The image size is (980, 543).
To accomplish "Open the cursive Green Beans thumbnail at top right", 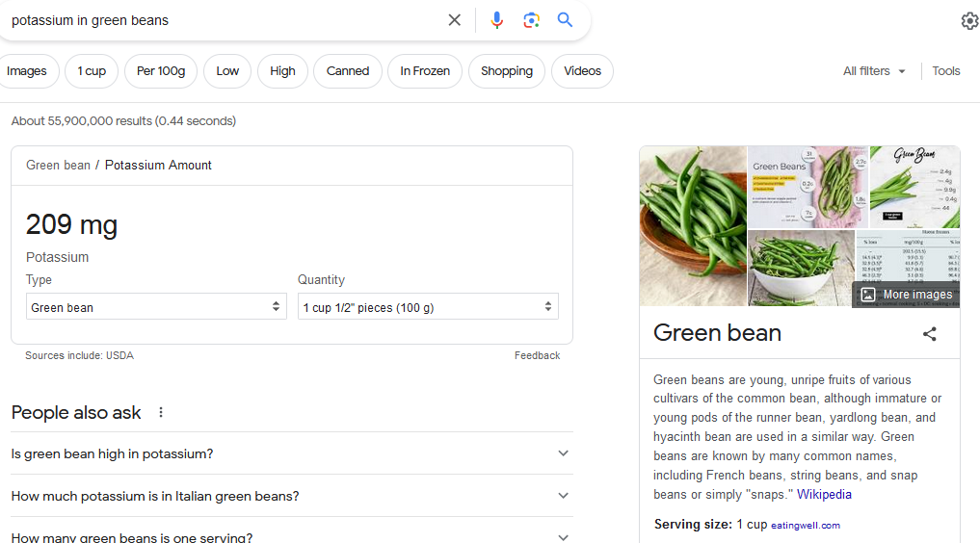I will click(x=915, y=187).
